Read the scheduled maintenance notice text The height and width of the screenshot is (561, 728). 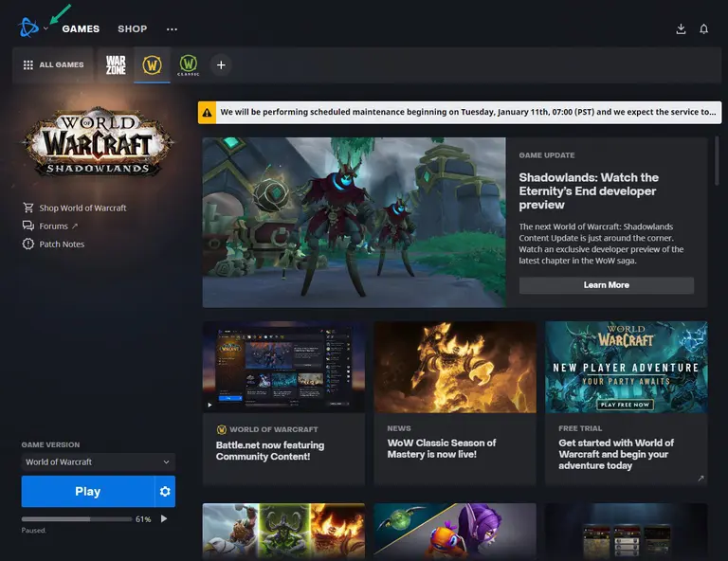pos(468,112)
